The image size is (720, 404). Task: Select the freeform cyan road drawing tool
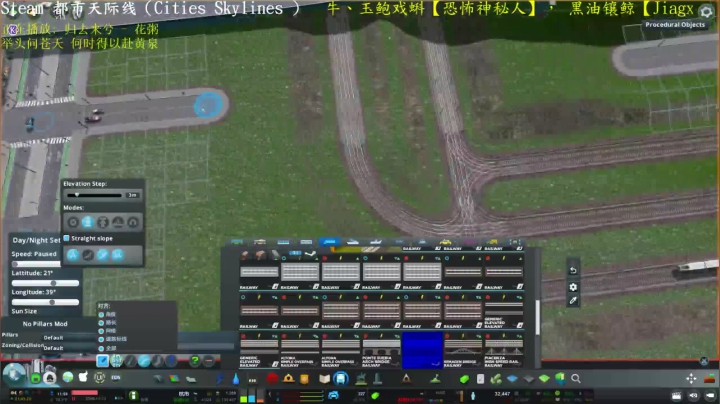[x=144, y=361]
